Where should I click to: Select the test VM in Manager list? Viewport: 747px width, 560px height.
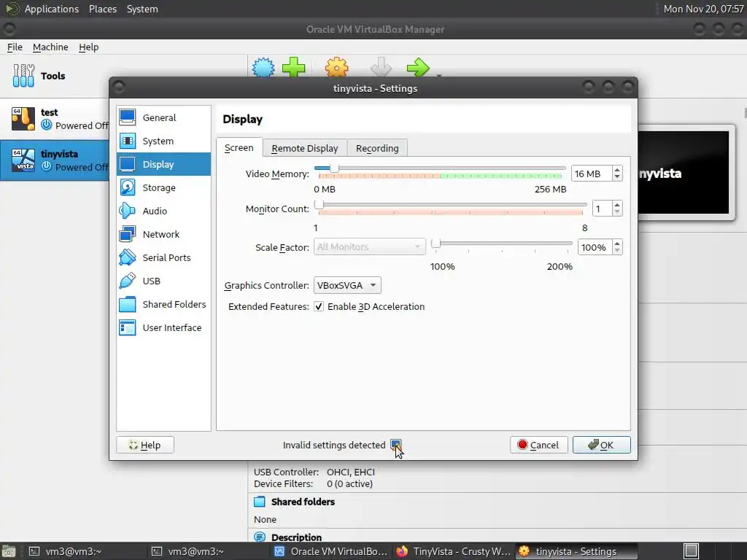tap(55, 119)
